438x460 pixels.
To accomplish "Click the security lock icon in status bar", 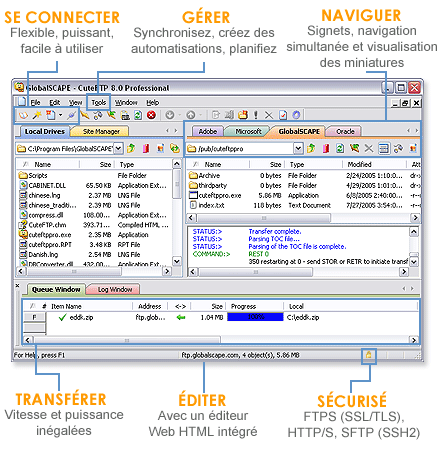I will [369, 355].
